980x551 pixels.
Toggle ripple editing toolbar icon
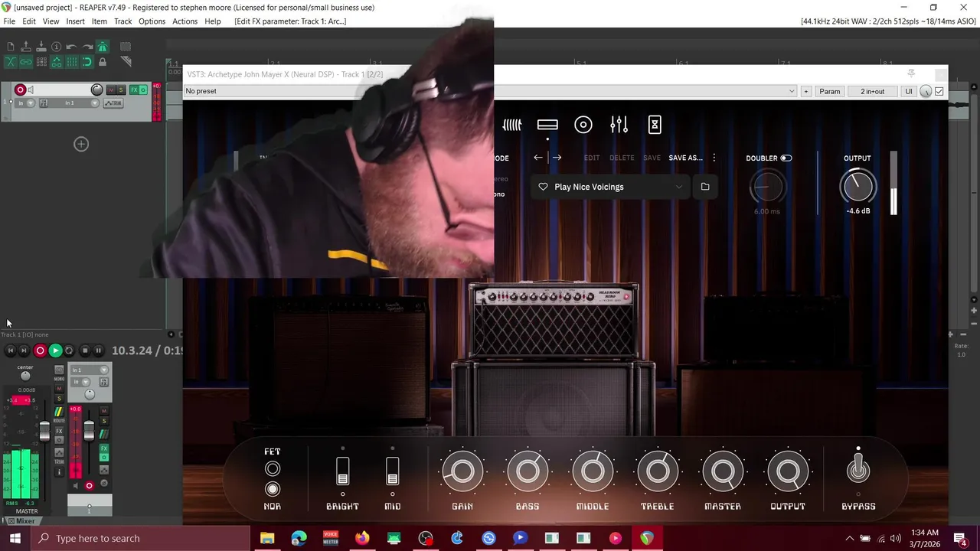tap(41, 62)
